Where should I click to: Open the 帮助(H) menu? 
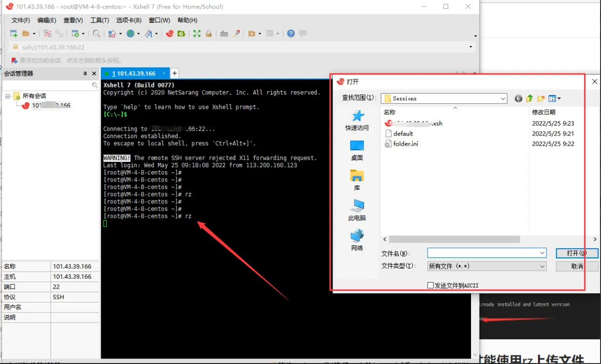187,20
